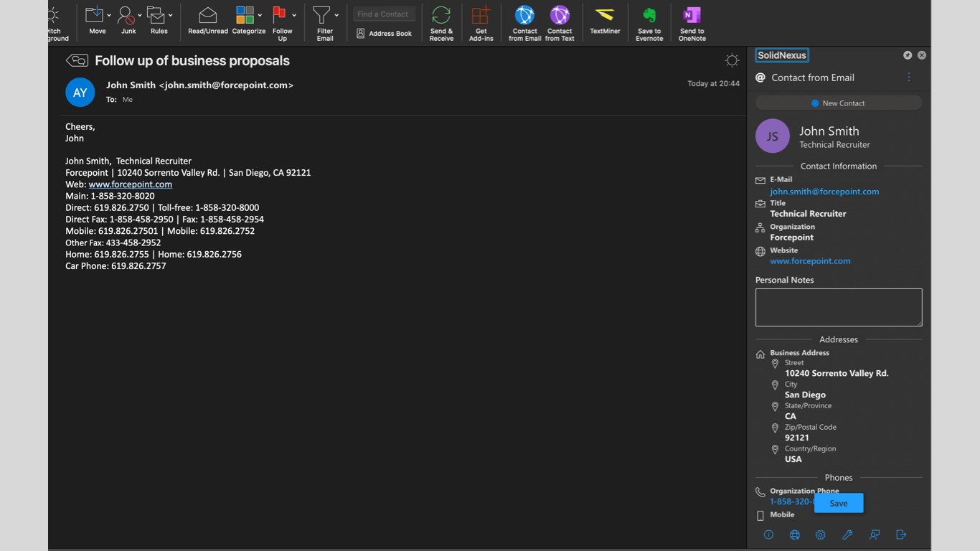Click the email icon beside E-Mail field

[760, 181]
